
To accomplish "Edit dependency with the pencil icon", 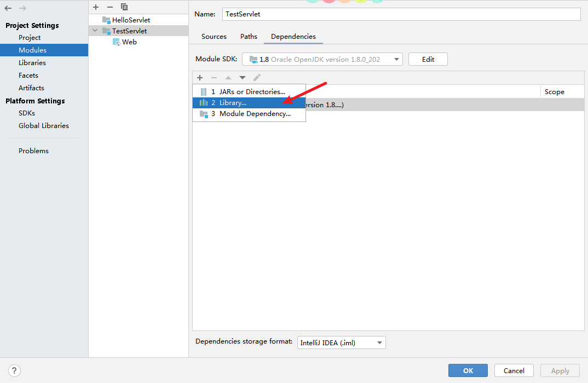I will click(x=257, y=78).
